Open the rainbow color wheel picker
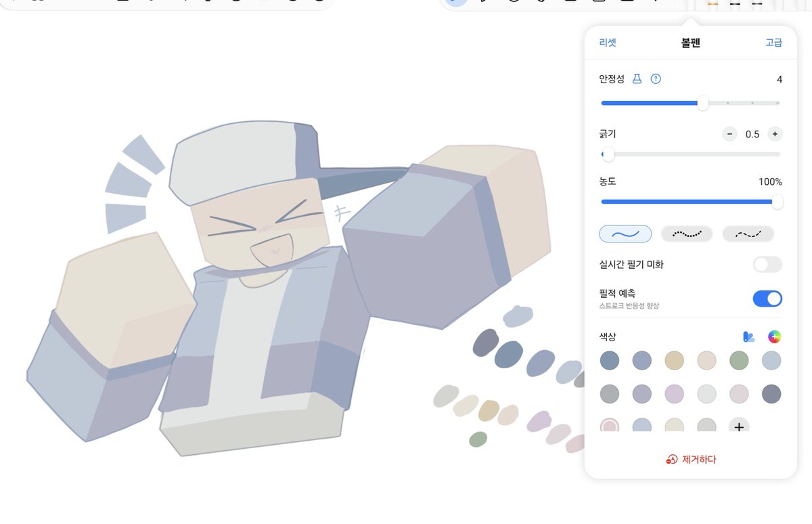The image size is (812, 524). coord(775,336)
